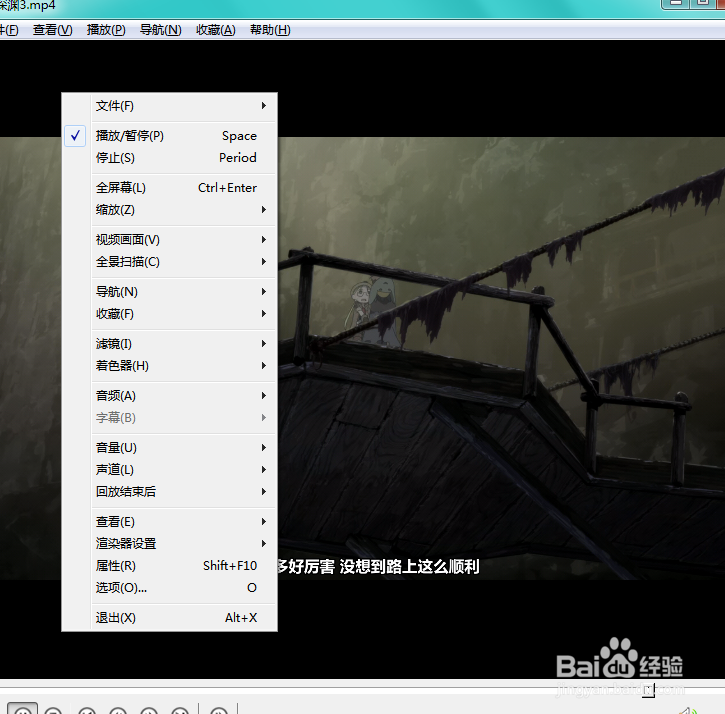Open 属性(R) properties entry
This screenshot has width=725, height=714.
(x=169, y=566)
